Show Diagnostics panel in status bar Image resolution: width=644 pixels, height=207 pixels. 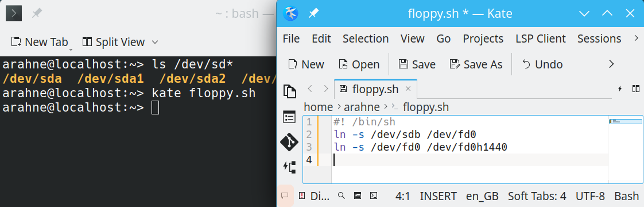coord(314,196)
